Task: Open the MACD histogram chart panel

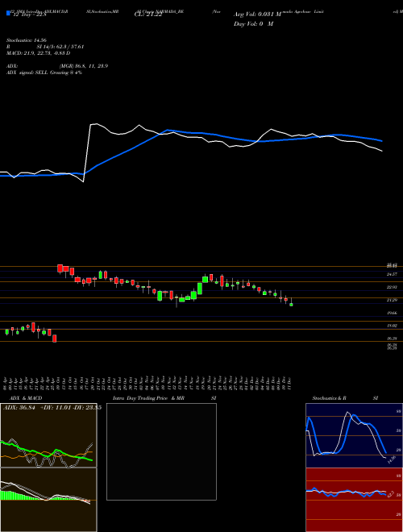Action: (48, 500)
